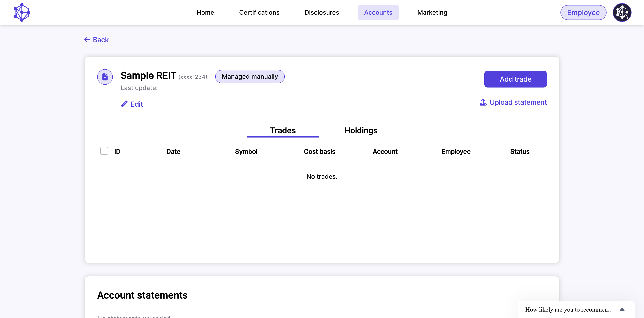Open the Accounts navigation dropdown
This screenshot has height=318, width=644.
pos(378,12)
